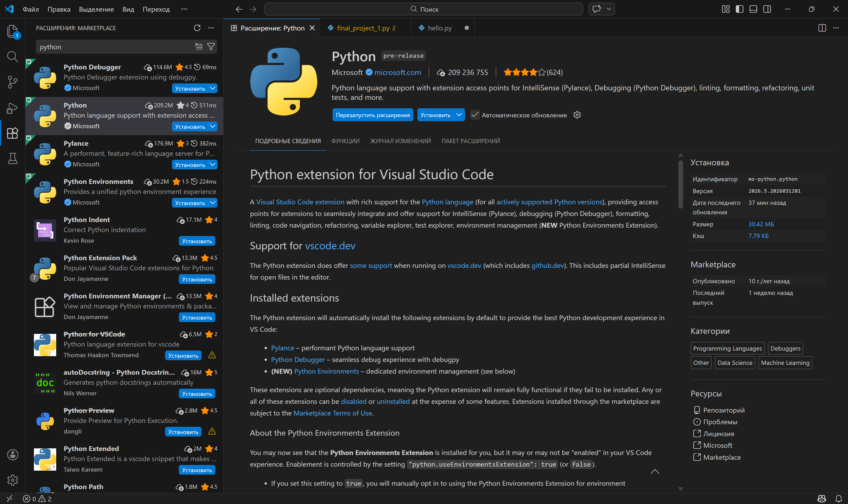
Task: Switch to the final_project_1.py tab
Action: click(366, 28)
